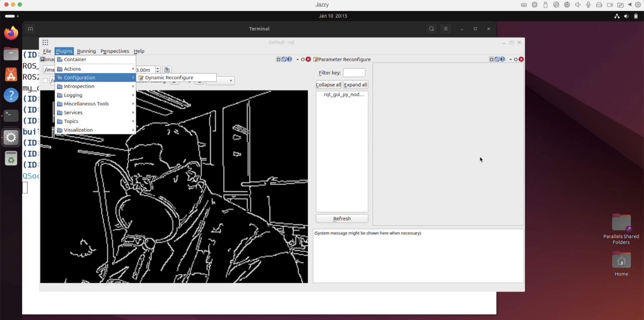Select Dynamic Reconfigure from Configuration submenu
The height and width of the screenshot is (320, 644).
coord(169,78)
